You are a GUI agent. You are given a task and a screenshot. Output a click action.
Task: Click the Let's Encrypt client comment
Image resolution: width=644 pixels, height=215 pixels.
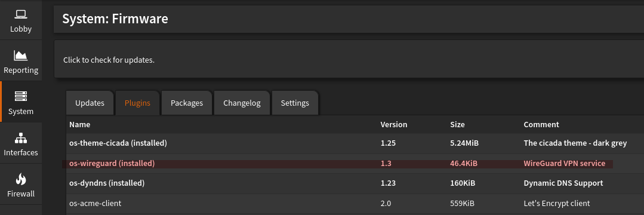click(557, 203)
